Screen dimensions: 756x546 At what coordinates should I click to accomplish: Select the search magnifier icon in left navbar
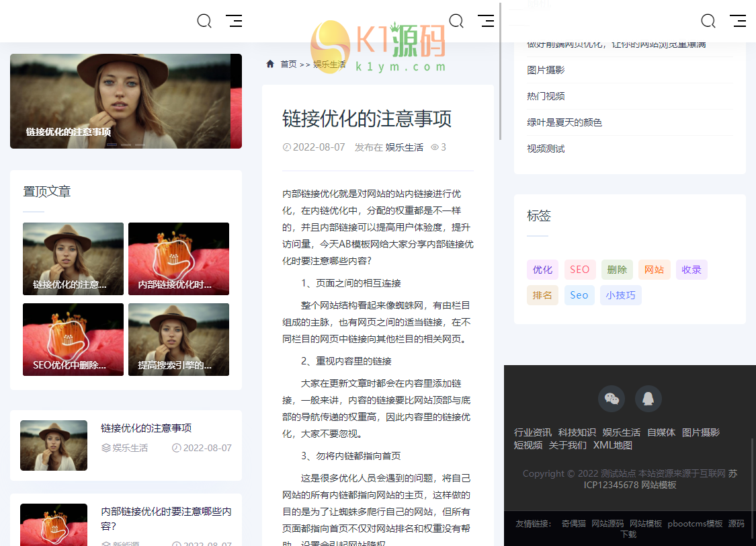[204, 21]
